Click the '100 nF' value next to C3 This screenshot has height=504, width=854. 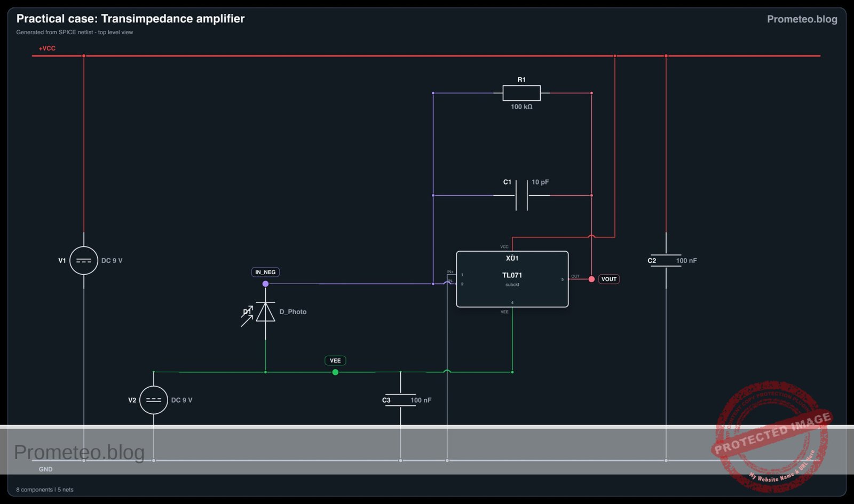(x=421, y=400)
